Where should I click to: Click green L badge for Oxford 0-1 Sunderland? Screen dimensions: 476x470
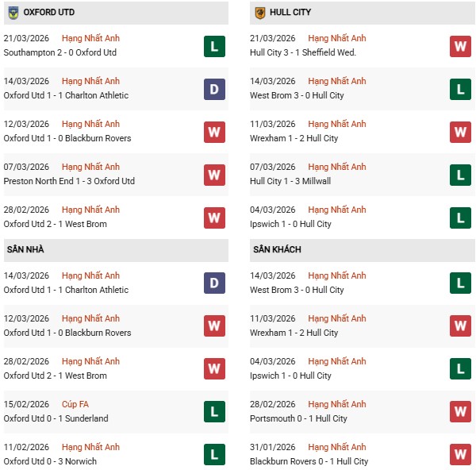click(214, 412)
